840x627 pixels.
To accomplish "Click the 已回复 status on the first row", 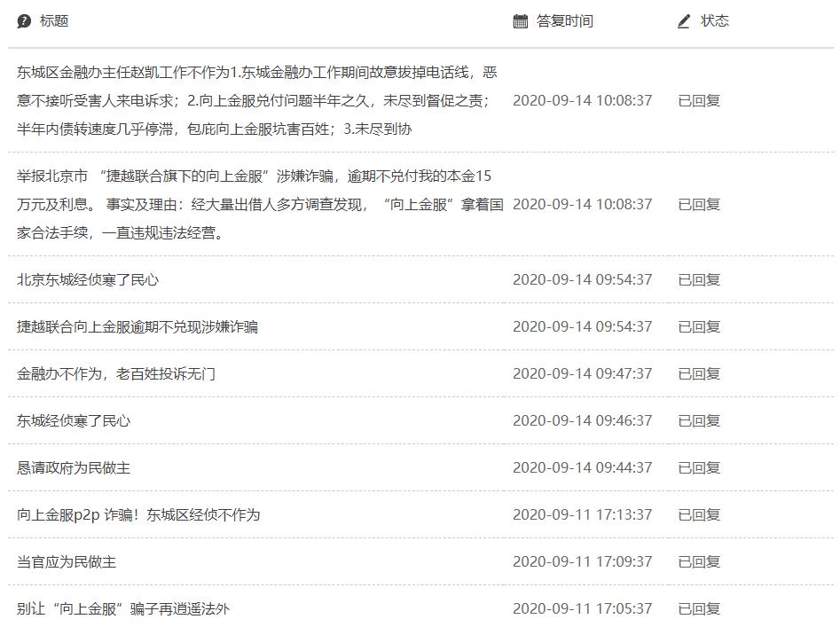I will click(x=700, y=101).
